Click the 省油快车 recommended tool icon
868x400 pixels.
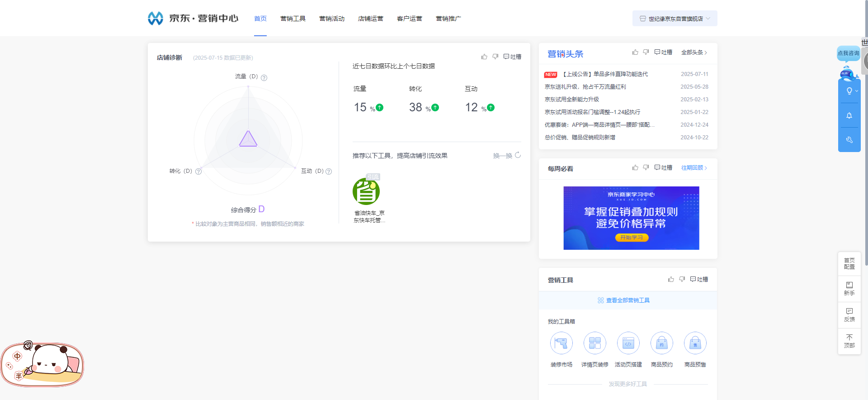coord(366,192)
